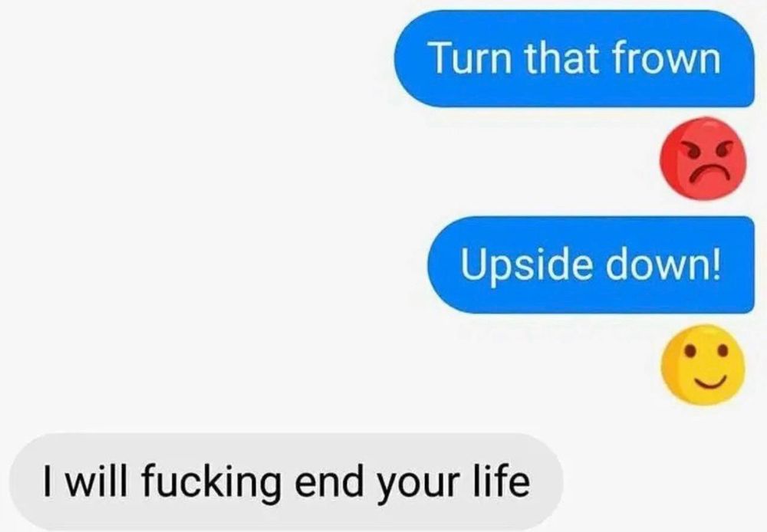Click the emoji with angry eyebrows
767x532 pixels.
coord(703,159)
